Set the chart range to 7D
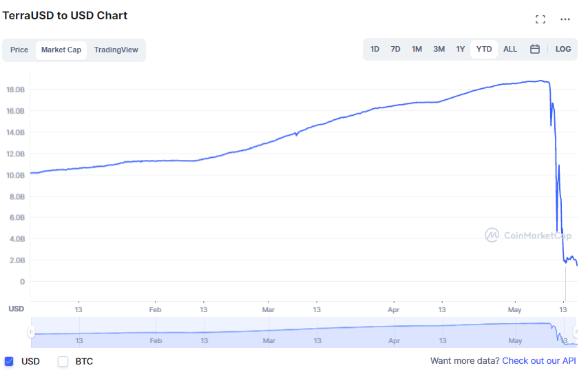The image size is (588, 370). point(395,49)
